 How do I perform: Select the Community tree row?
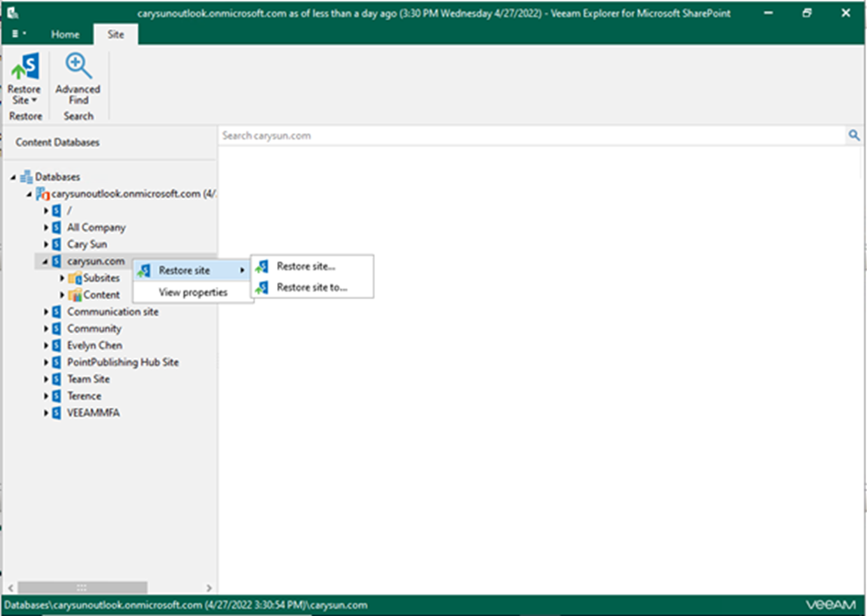coord(94,328)
